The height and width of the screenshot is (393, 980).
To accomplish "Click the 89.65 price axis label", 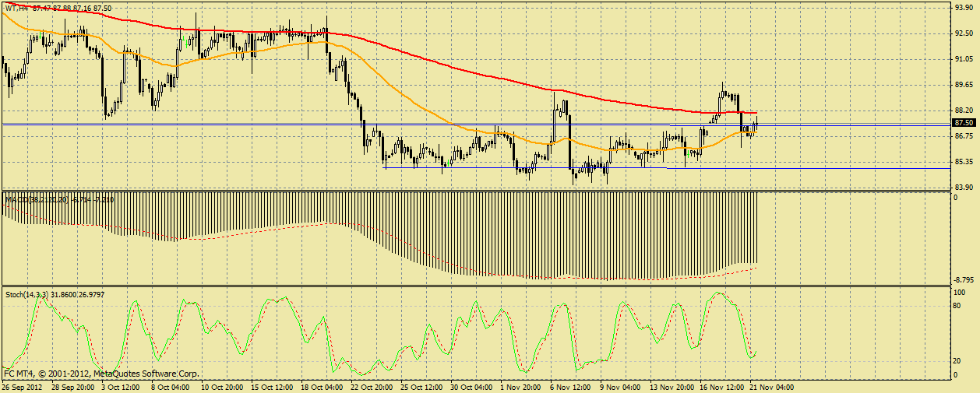I will (x=964, y=85).
